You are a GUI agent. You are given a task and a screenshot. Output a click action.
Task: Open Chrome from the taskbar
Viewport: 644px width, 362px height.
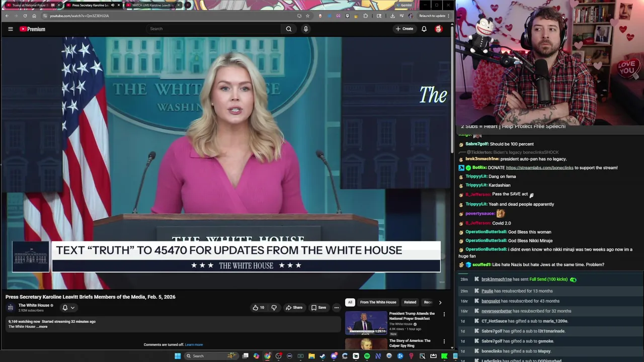pos(267,356)
